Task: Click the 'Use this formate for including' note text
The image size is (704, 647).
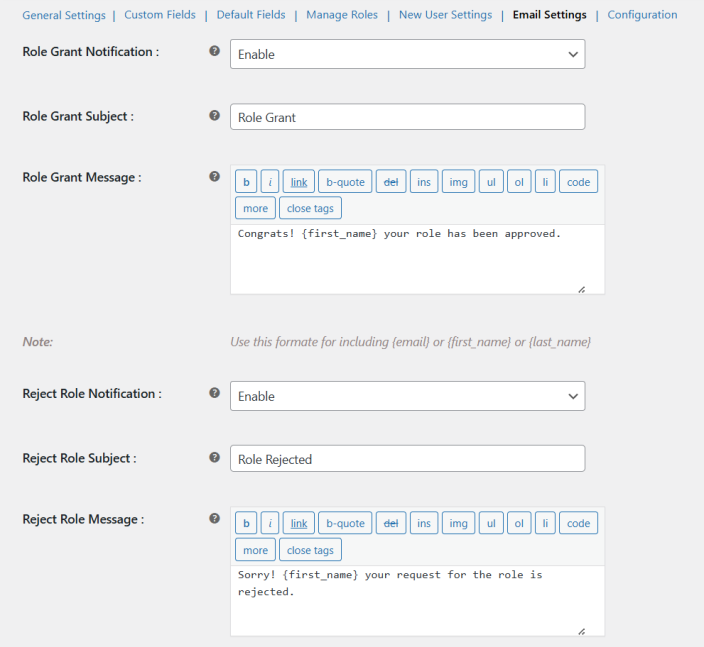Action: point(410,342)
